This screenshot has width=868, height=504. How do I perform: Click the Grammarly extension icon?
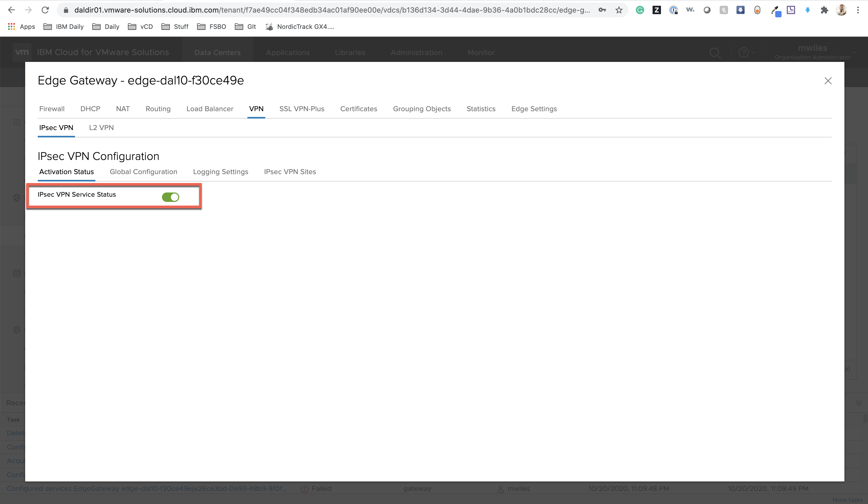(640, 10)
